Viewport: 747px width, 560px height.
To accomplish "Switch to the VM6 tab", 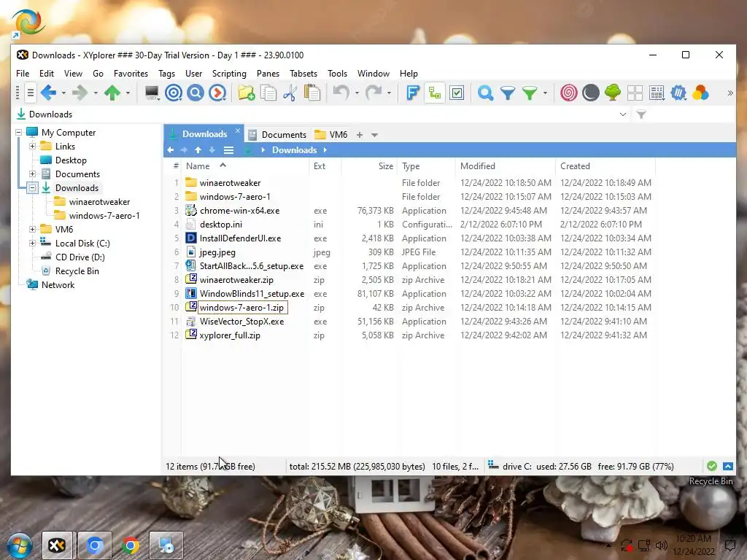I will coord(332,135).
